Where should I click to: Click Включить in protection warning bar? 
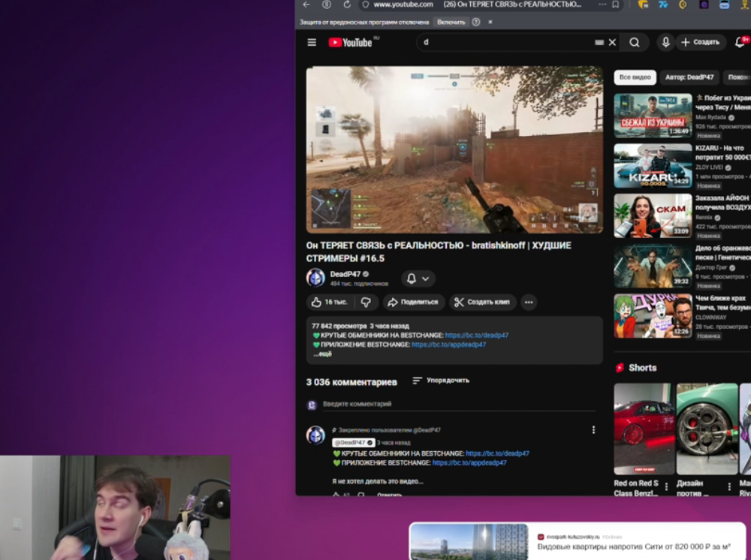tap(451, 22)
